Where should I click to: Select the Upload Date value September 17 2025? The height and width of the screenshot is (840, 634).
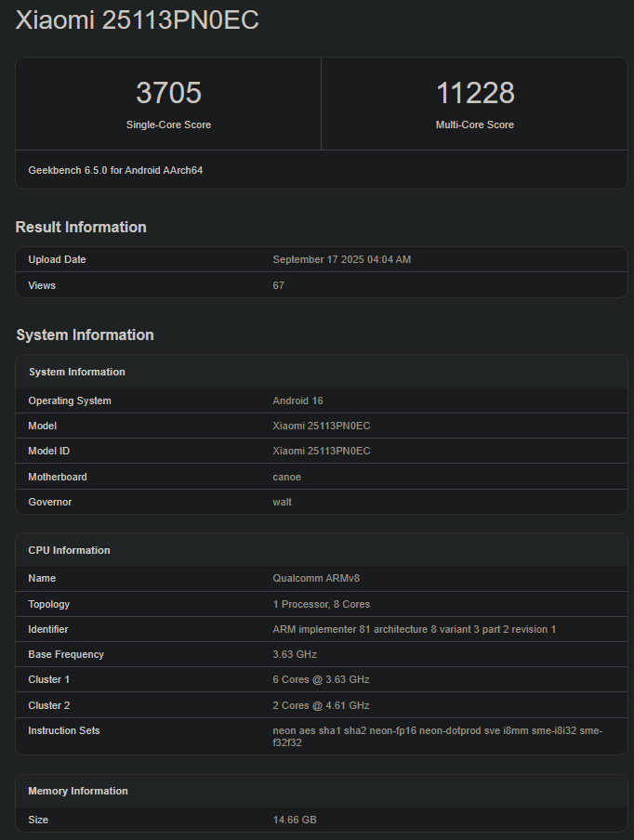click(x=341, y=259)
